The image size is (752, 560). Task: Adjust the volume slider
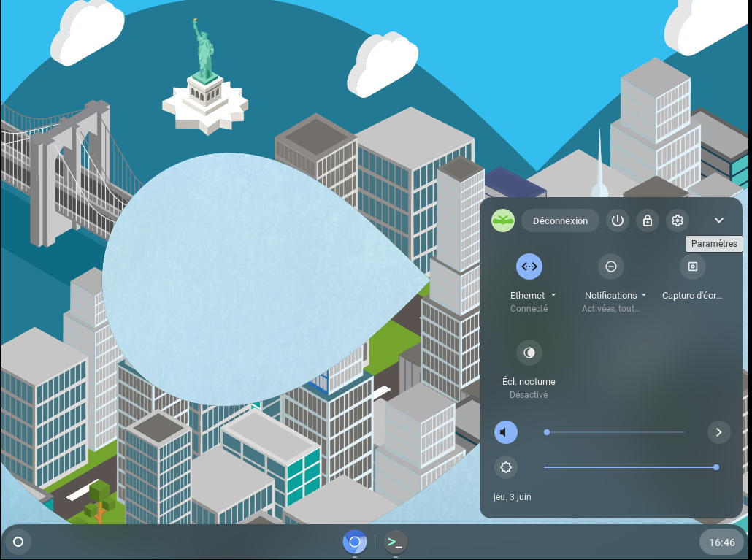(615, 432)
